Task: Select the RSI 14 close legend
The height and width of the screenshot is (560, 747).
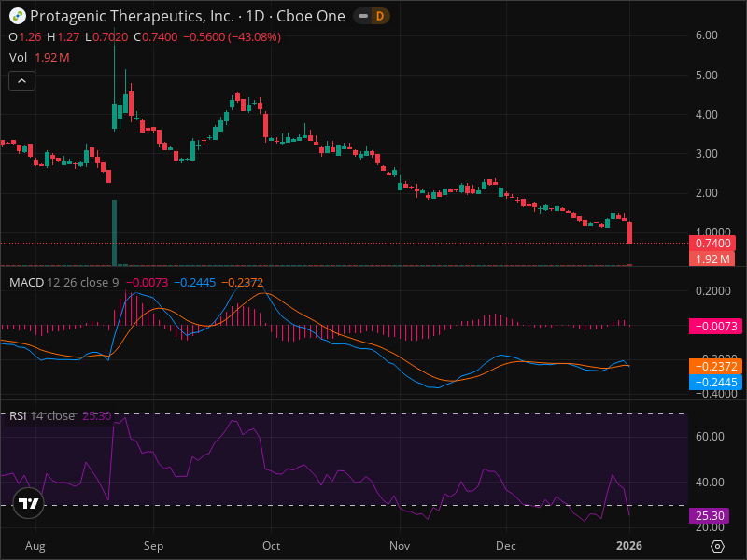Action: click(x=42, y=415)
